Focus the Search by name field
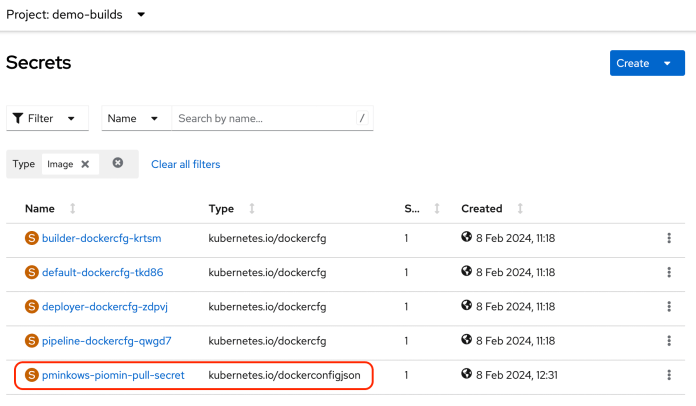 [272, 118]
